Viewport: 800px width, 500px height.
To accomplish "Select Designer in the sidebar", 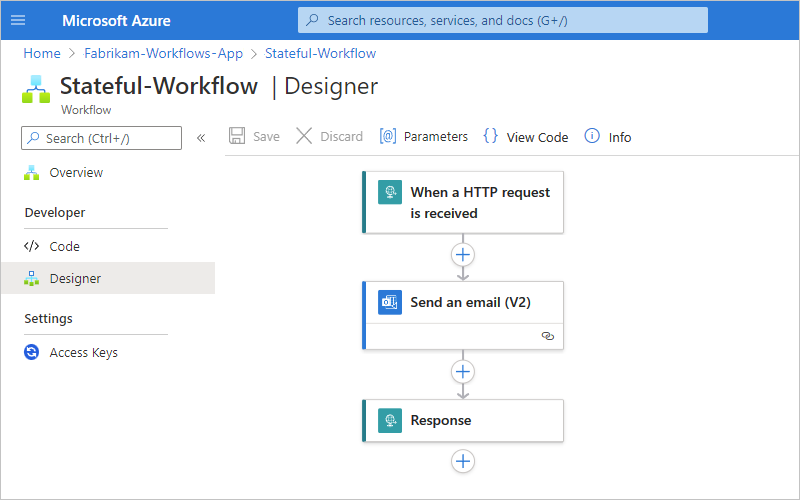I will [75, 279].
